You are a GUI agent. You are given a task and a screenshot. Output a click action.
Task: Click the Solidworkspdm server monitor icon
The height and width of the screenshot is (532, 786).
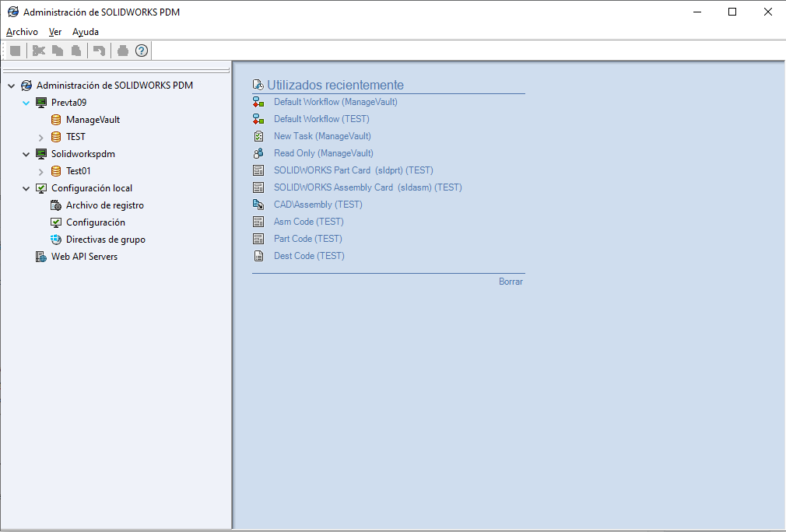coord(41,154)
